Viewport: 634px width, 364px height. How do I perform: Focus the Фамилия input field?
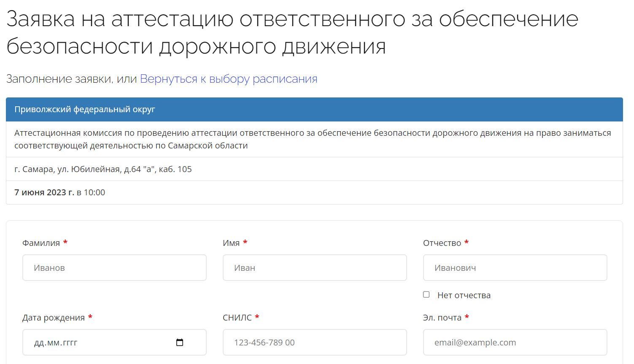(x=114, y=267)
